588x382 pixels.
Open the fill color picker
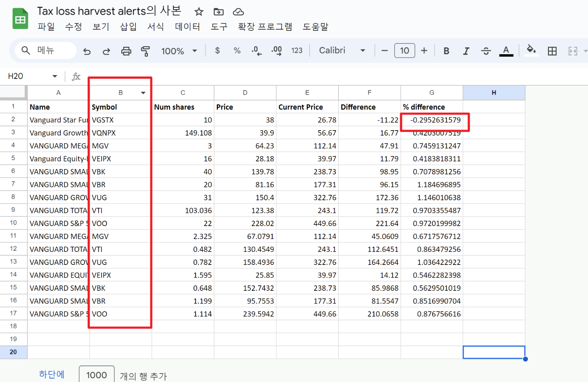531,50
